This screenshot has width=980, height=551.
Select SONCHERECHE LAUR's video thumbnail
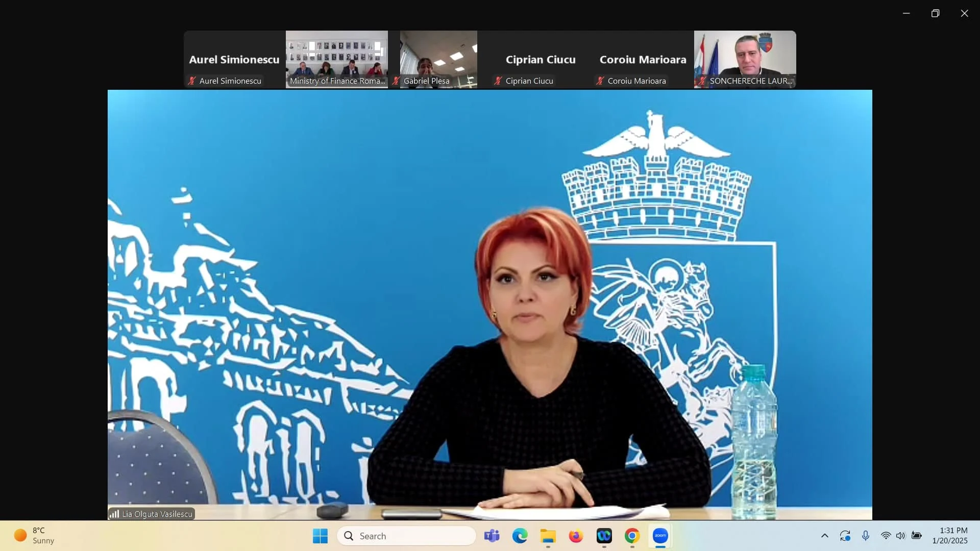point(745,59)
